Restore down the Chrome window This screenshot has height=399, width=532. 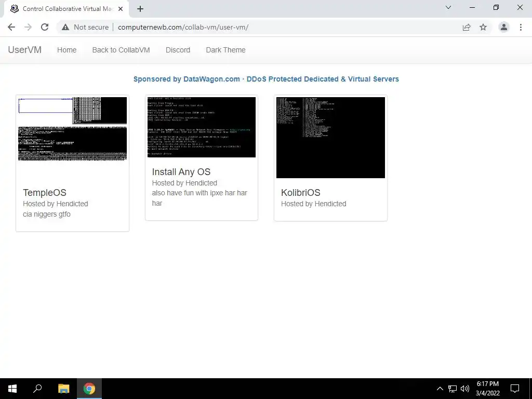(x=496, y=7)
